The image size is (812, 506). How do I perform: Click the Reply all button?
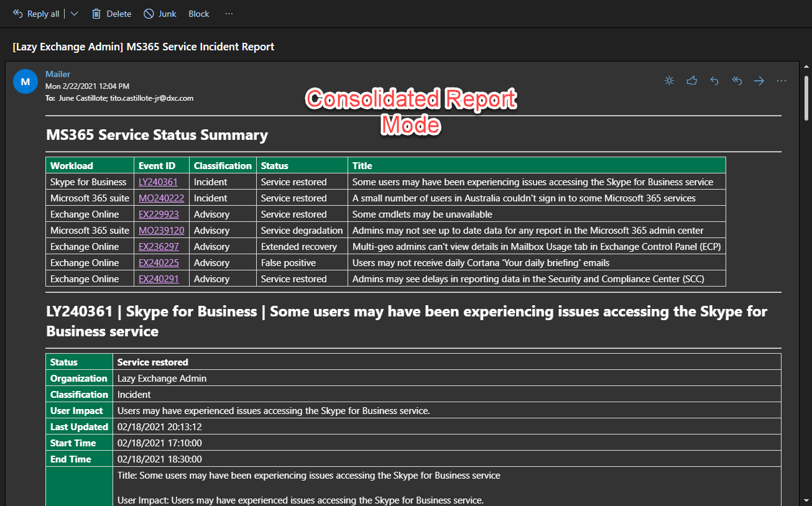pos(35,14)
